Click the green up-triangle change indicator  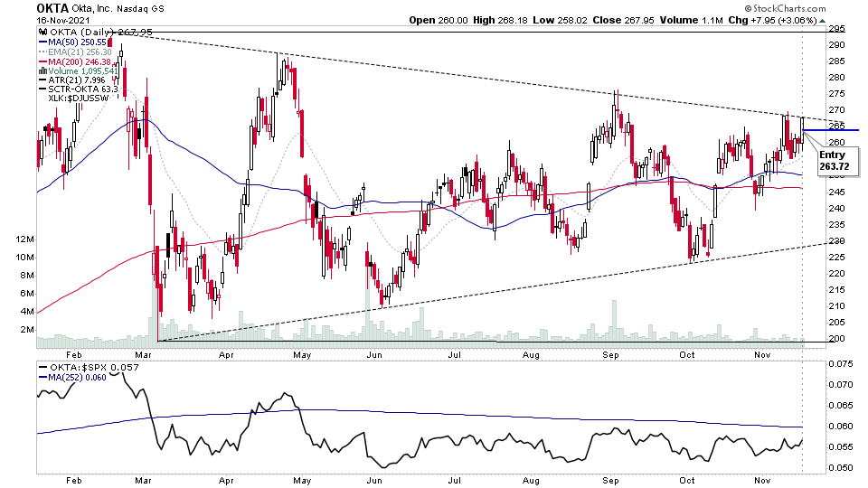coord(823,21)
